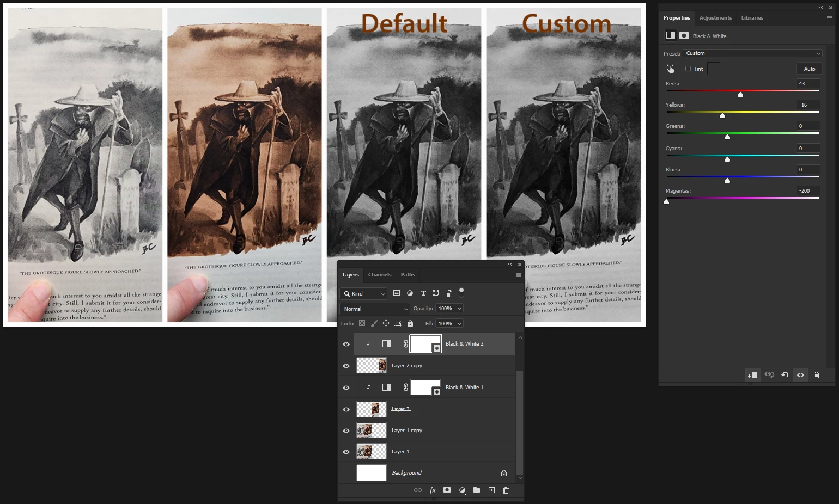Create a new group folder icon
This screenshot has height=504, width=839.
(477, 490)
